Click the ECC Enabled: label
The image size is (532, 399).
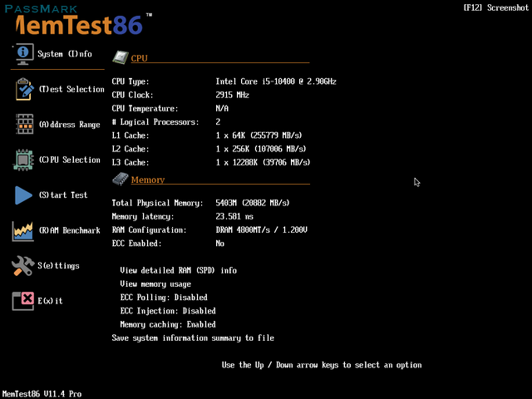(x=136, y=244)
